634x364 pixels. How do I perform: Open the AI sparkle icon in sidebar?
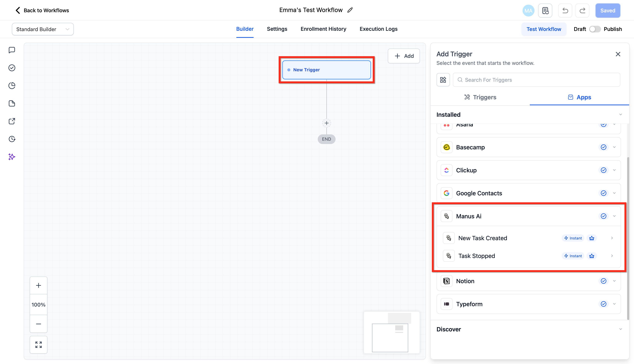12,157
